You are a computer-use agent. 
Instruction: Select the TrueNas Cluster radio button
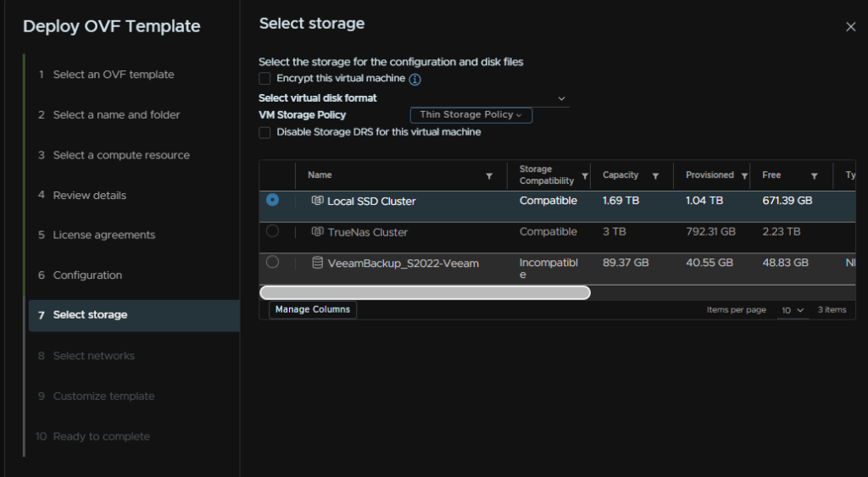[x=272, y=230]
